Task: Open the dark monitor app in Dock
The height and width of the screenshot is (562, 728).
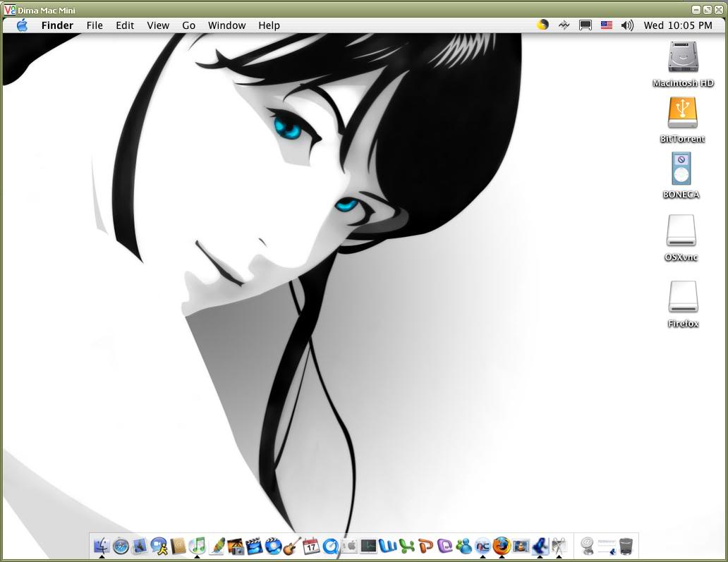Action: (x=369, y=546)
